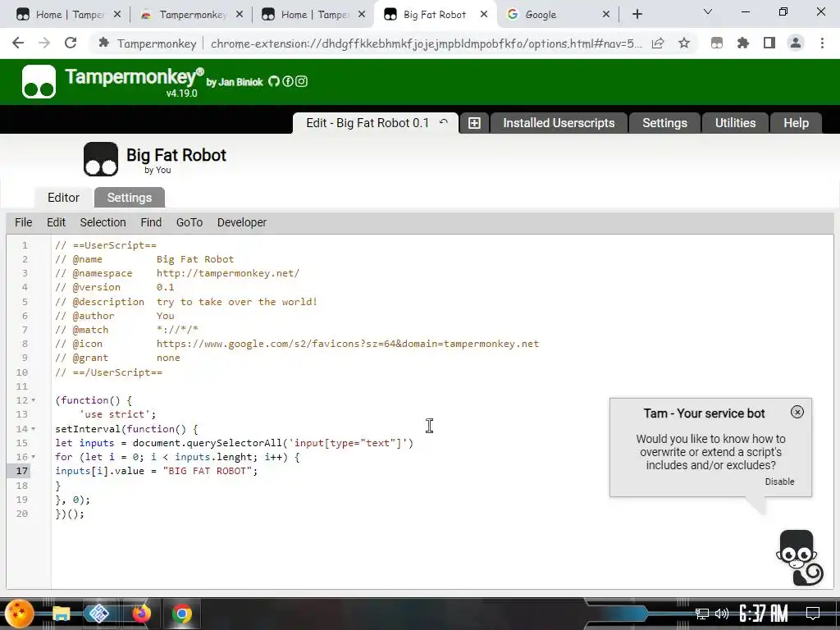Viewport: 840px width, 630px height.
Task: Click the share page icon in address bar
Action: (658, 43)
